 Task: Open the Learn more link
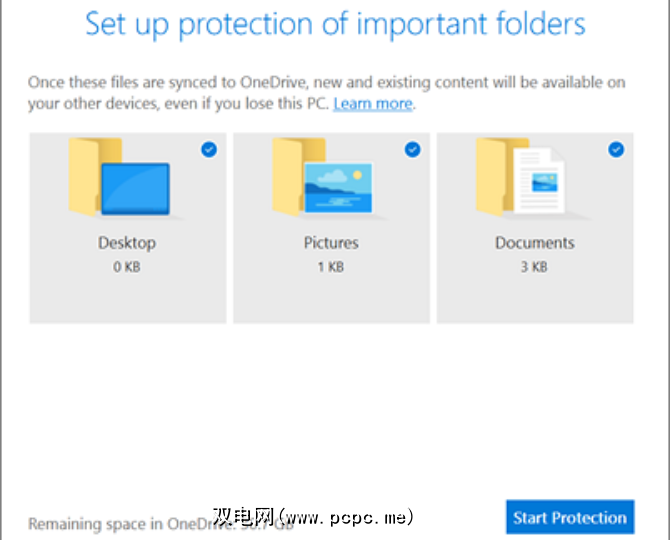click(x=373, y=104)
